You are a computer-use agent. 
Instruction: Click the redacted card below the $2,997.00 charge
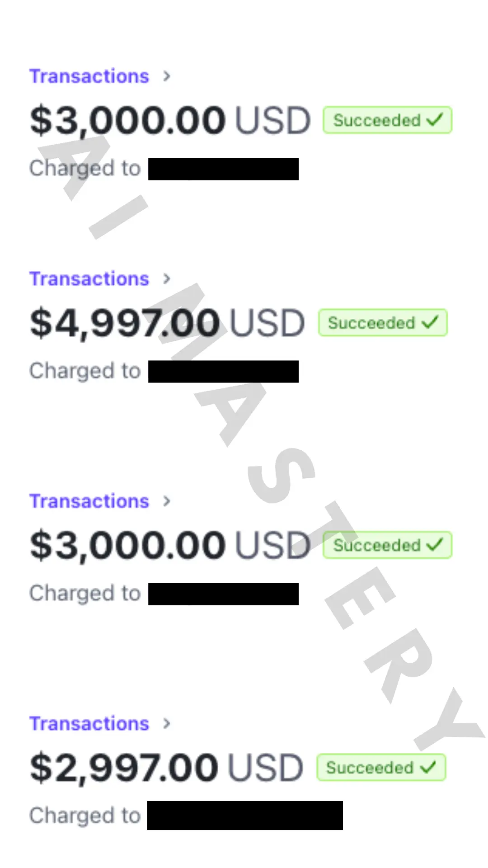pos(244,816)
